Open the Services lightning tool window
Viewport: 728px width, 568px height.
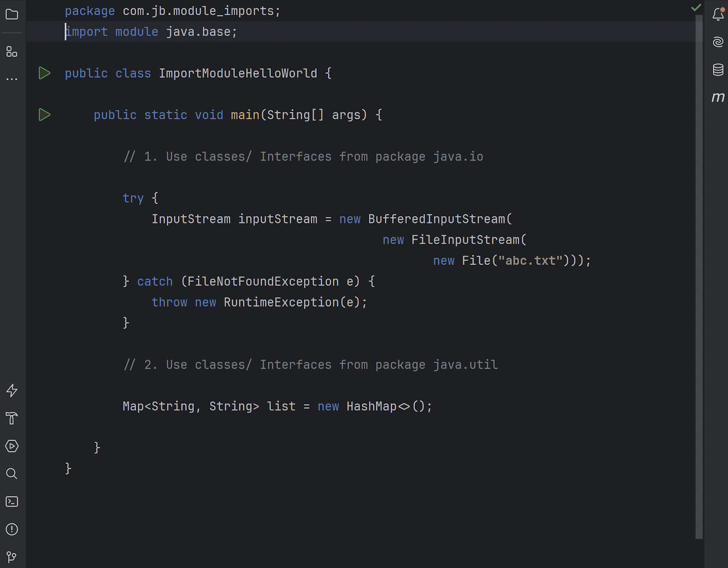12,390
